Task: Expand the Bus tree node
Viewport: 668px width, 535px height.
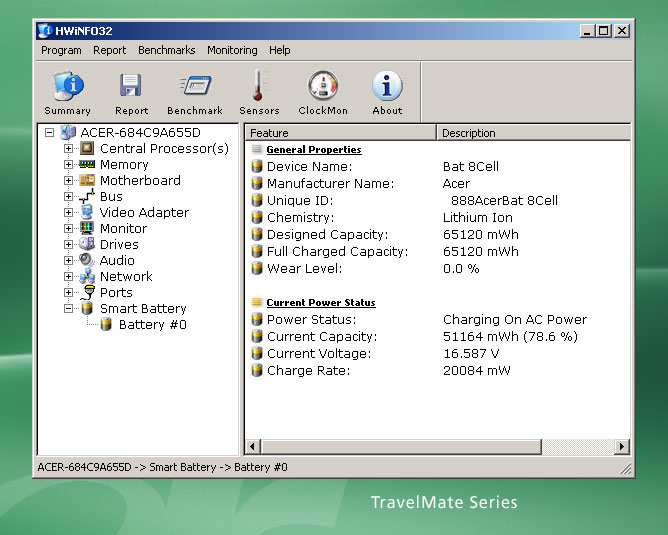Action: point(68,196)
